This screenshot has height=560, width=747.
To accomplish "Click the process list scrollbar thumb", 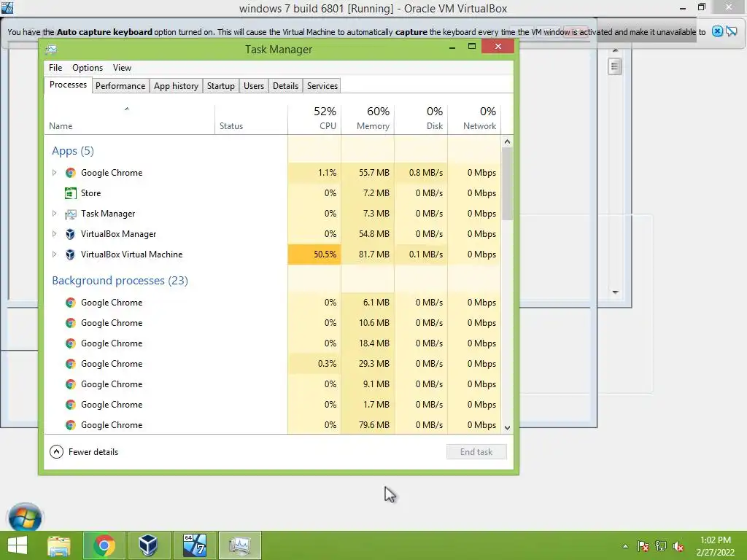I will coord(508,184).
